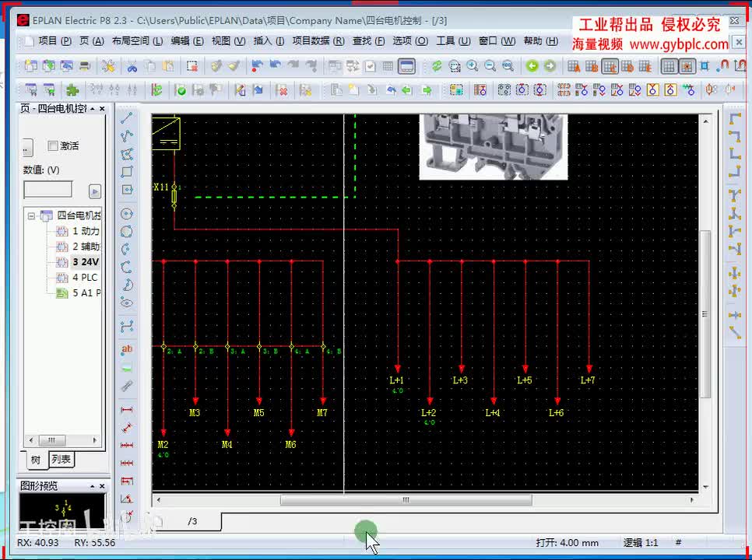Open the 项目 (P) menu
Image resolution: width=752 pixels, height=560 pixels.
(x=55, y=41)
